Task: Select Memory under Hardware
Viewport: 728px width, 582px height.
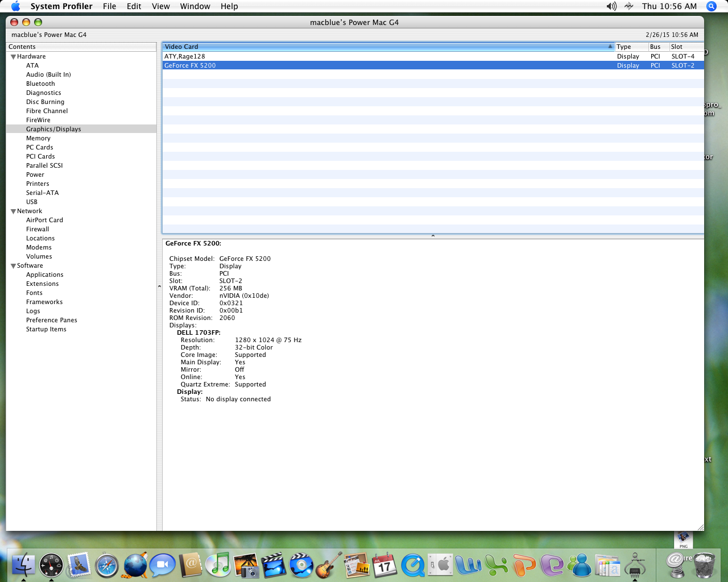Action: tap(38, 138)
